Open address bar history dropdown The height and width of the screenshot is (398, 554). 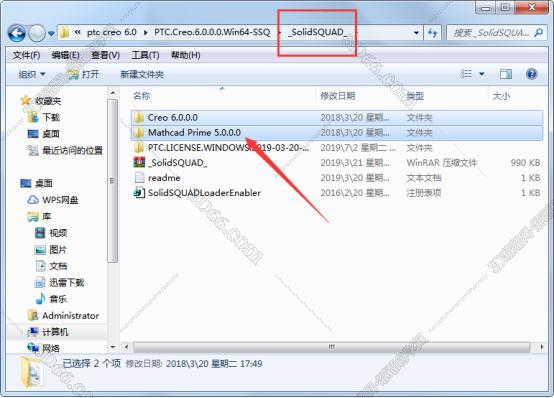[x=417, y=33]
